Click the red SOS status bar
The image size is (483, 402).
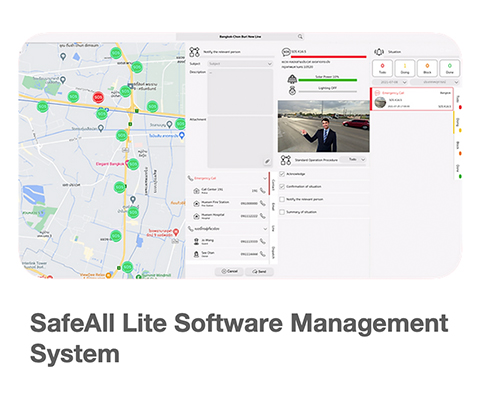pyautogui.click(x=329, y=57)
